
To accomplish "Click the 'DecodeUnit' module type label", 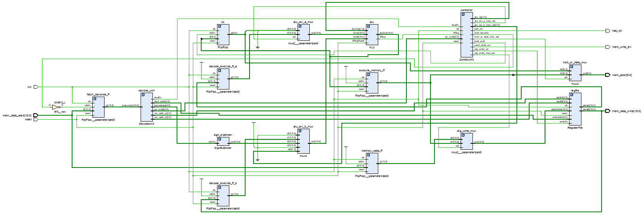I will pyautogui.click(x=147, y=124).
